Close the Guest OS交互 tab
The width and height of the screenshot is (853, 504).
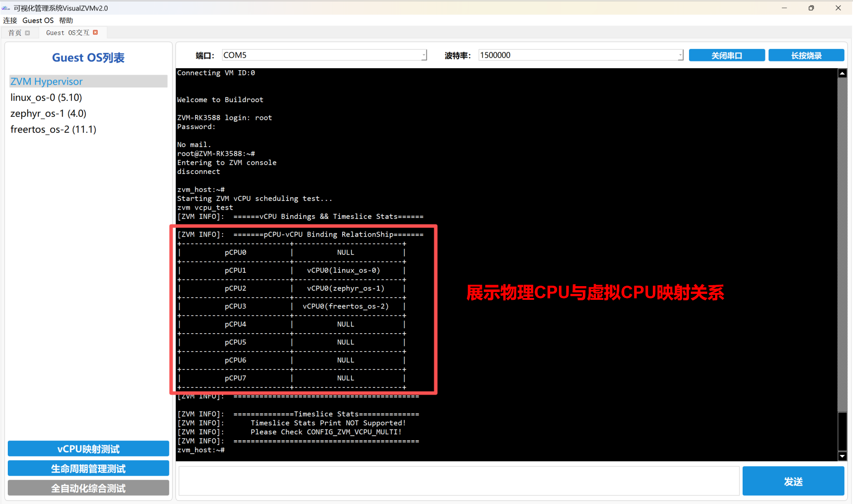coord(95,33)
